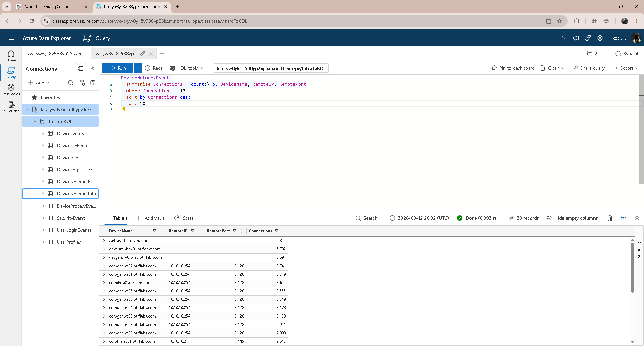Open the Dashboards sidebar icon

(11, 89)
